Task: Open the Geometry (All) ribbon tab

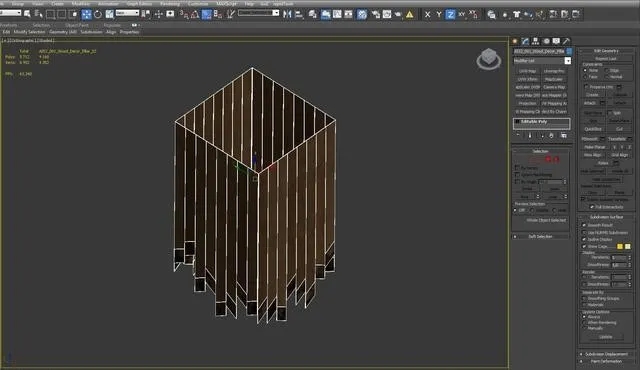Action: 63,32
